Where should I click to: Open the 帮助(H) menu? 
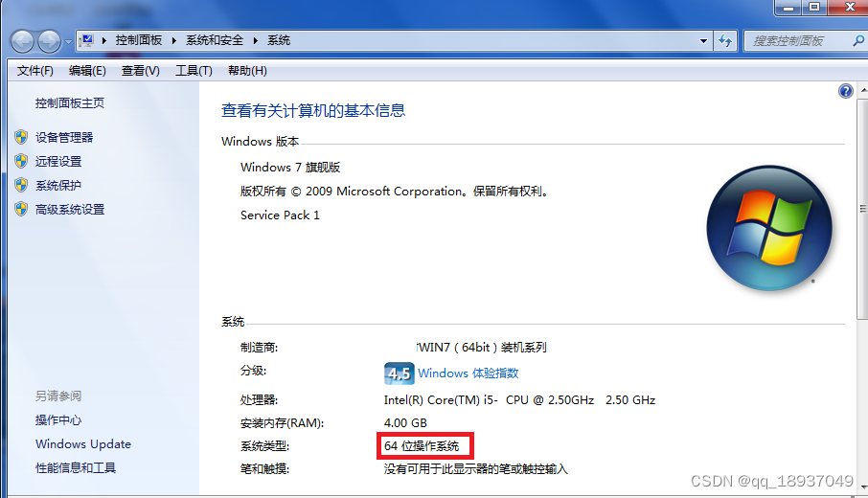pos(247,71)
